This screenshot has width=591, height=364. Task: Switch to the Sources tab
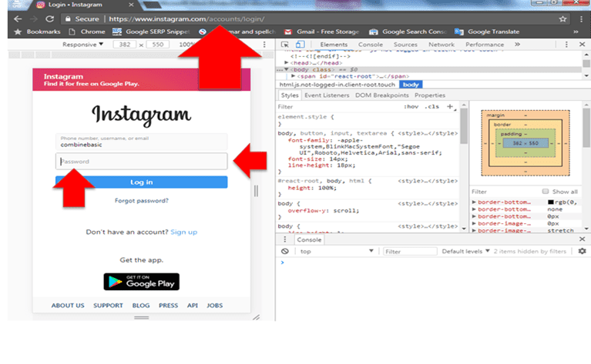[x=405, y=45]
